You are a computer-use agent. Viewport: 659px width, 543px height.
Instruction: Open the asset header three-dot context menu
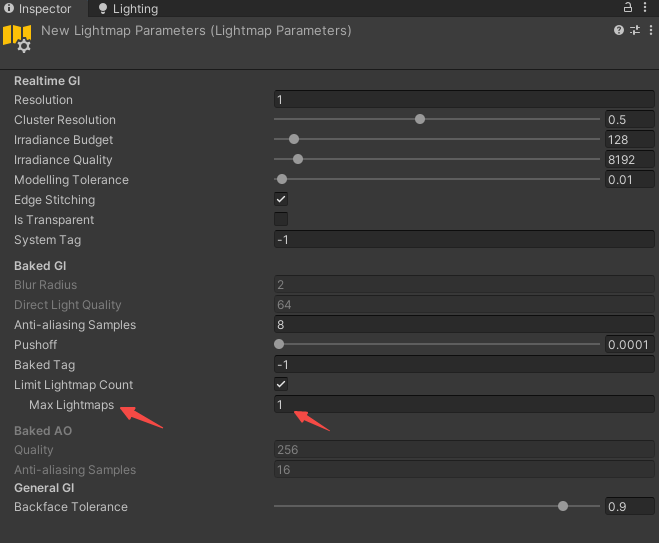coord(651,30)
